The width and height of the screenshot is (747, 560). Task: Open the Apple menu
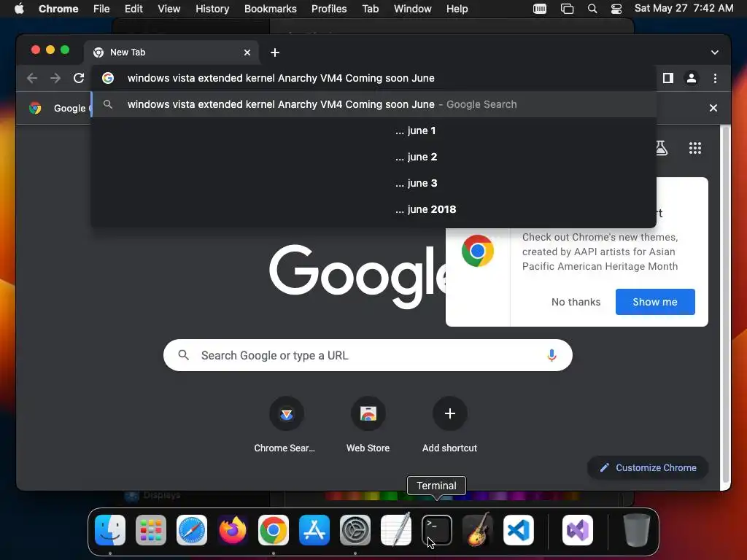(x=19, y=9)
